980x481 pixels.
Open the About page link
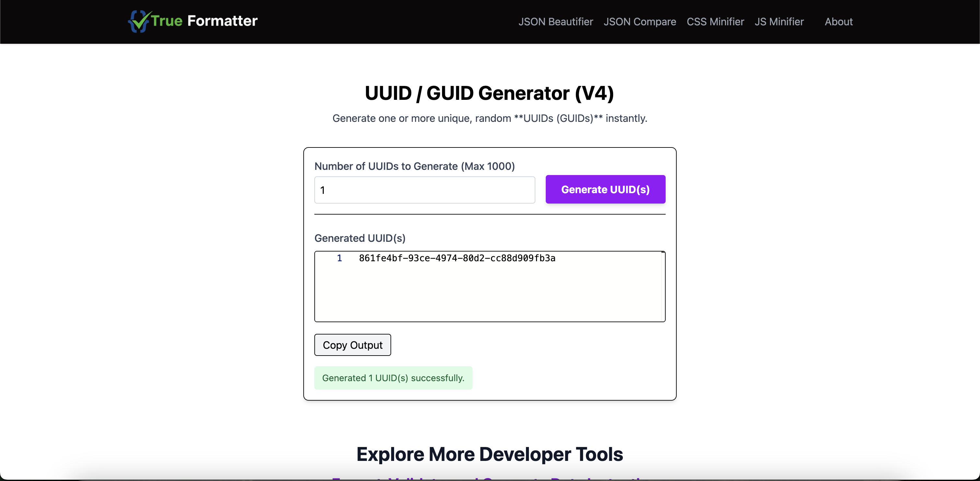(838, 22)
